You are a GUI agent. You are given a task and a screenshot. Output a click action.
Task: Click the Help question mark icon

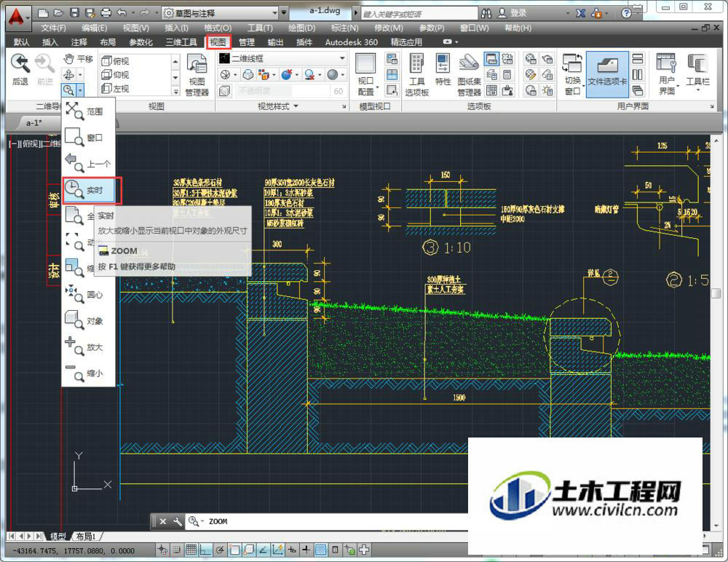click(626, 13)
